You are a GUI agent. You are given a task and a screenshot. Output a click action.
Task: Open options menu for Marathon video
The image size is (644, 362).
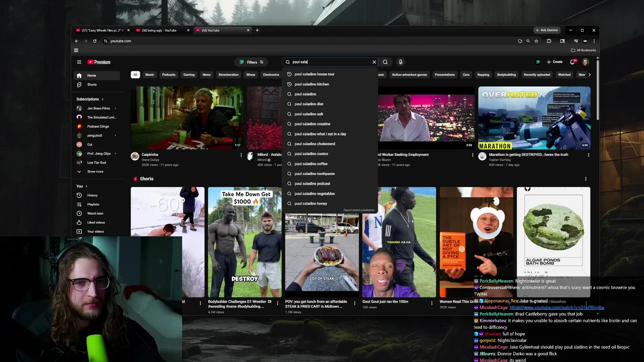pyautogui.click(x=588, y=155)
